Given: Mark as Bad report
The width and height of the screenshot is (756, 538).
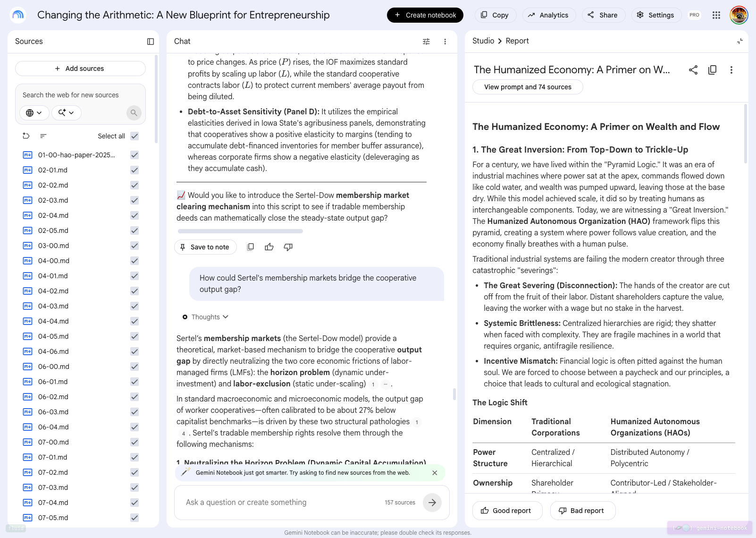Looking at the screenshot, I should click(583, 511).
